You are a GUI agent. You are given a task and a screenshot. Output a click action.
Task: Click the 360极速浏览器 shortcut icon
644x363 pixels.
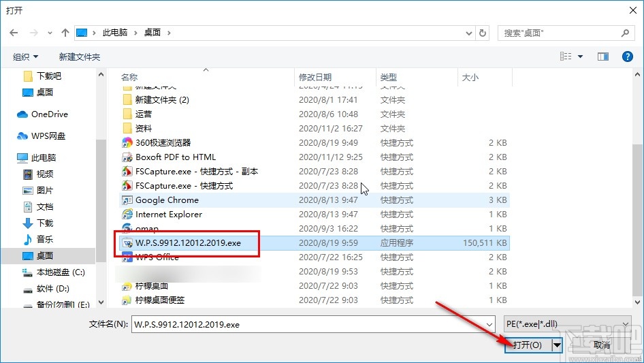pyautogui.click(x=127, y=142)
